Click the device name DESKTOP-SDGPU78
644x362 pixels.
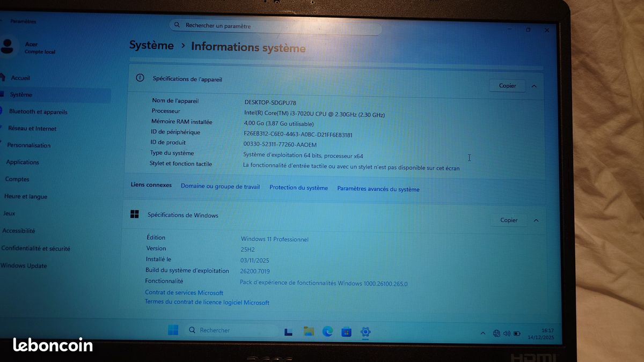[270, 102]
